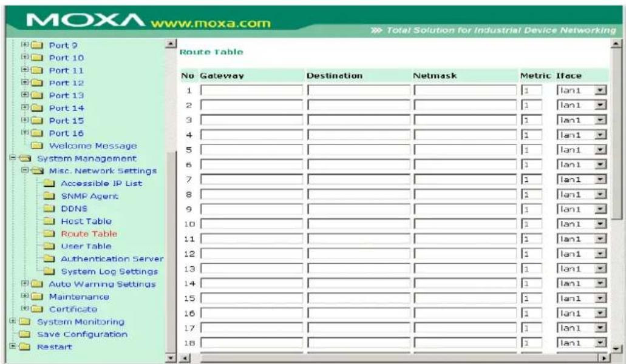This screenshot has width=626, height=364.
Task: Click the folder icon beside Port 9
Action: [x=37, y=45]
